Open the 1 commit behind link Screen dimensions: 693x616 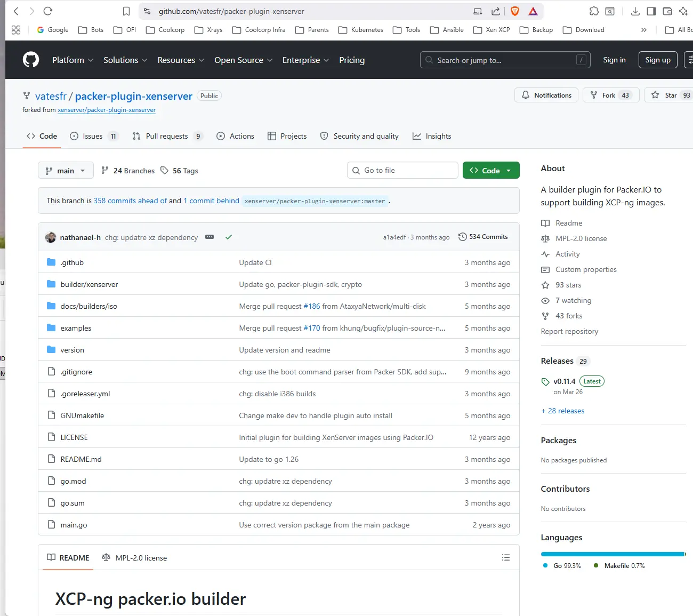[211, 201]
